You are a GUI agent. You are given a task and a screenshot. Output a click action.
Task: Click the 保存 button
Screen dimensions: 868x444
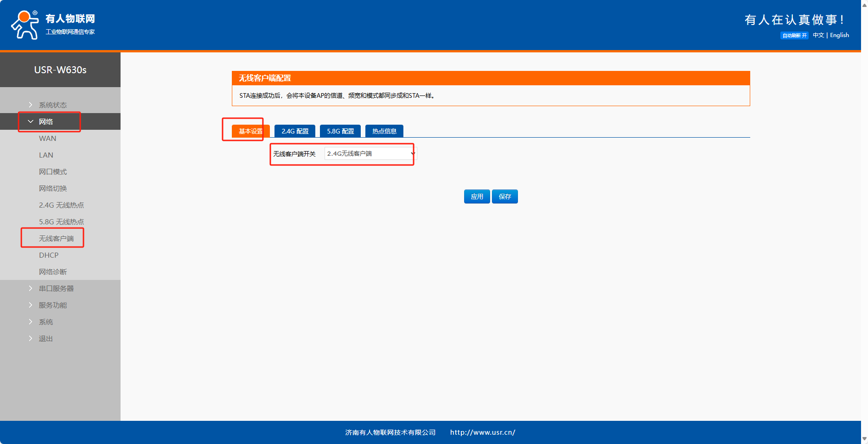click(x=504, y=197)
